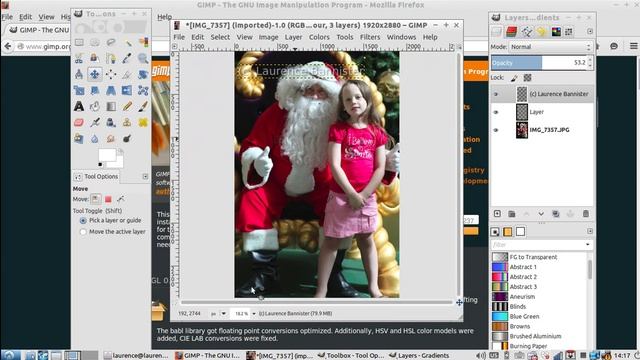The height and width of the screenshot is (360, 640).
Task: Set Move mode to selection (red square)
Action: 108,199
